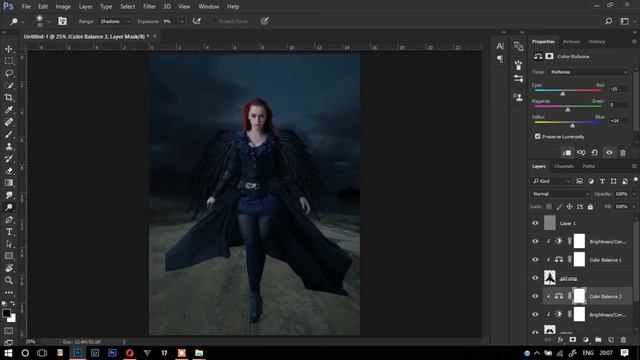Image resolution: width=640 pixels, height=360 pixels.
Task: Toggle layer filtering switch on or off
Action: (636, 180)
